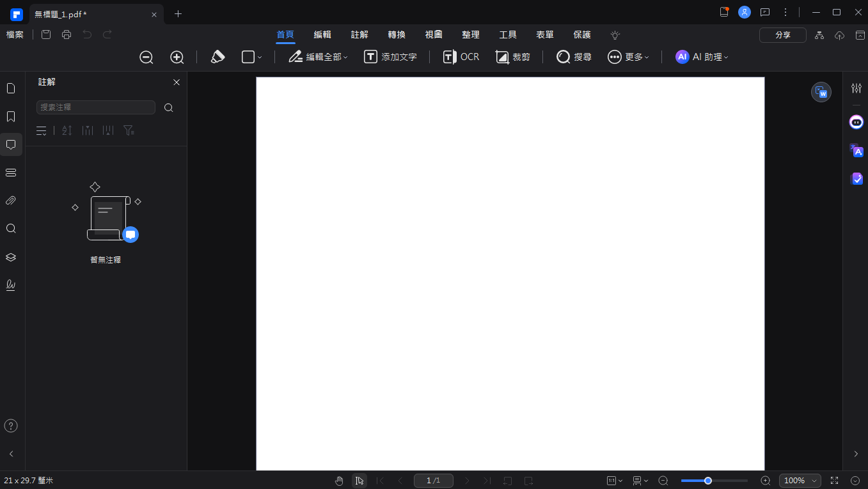The height and width of the screenshot is (489, 868).
Task: Switch to full screen reading mode
Action: pos(833,480)
